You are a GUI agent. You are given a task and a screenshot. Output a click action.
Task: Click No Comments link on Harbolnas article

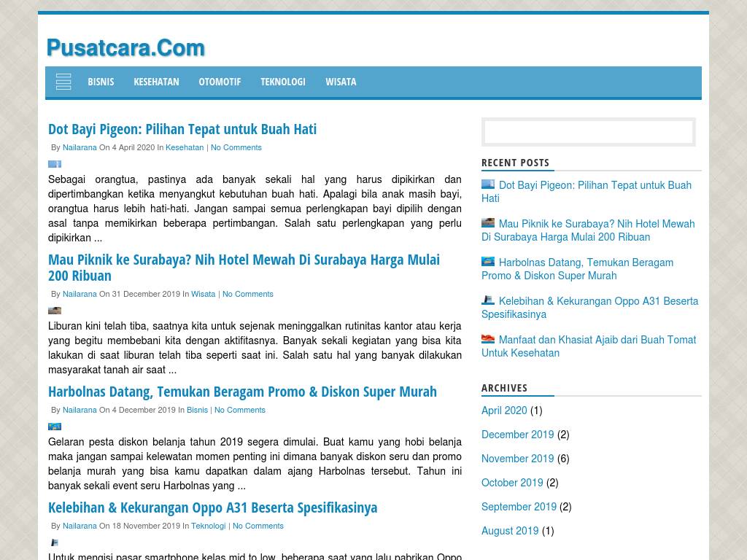pos(239,410)
